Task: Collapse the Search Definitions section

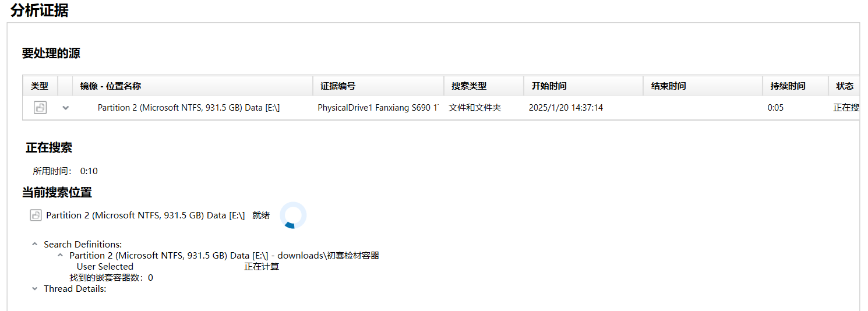Action: click(35, 245)
